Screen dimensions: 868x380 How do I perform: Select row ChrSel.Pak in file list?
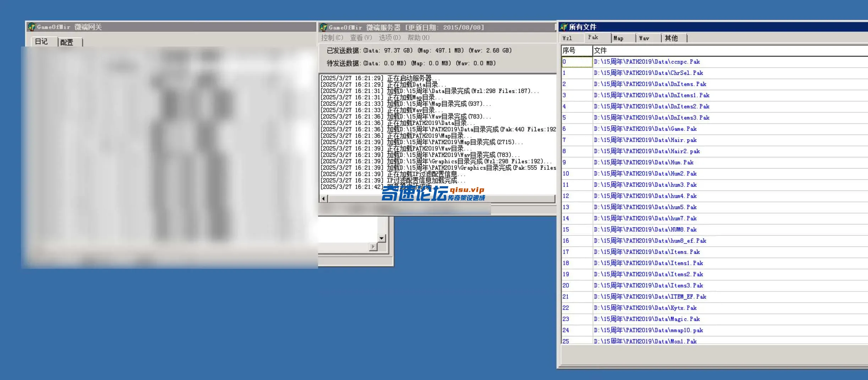click(715, 73)
